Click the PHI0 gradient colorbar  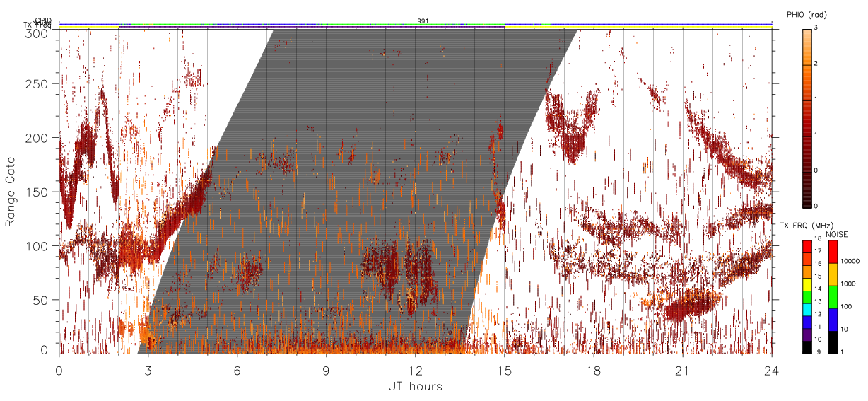[807, 117]
